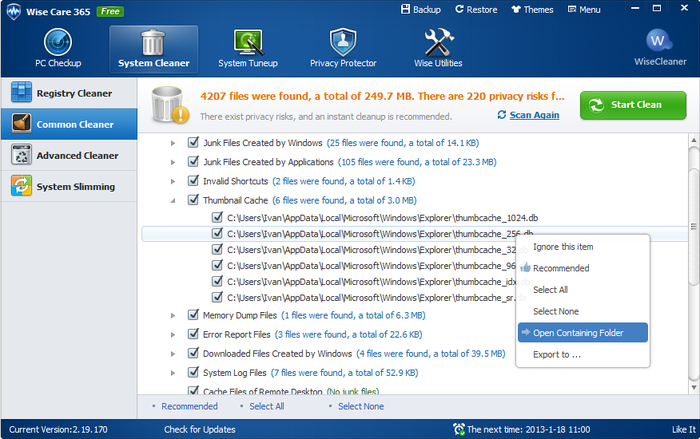Screen dimensions: 700x439
Task: Click the Common Cleaner broom icon
Action: (x=21, y=123)
